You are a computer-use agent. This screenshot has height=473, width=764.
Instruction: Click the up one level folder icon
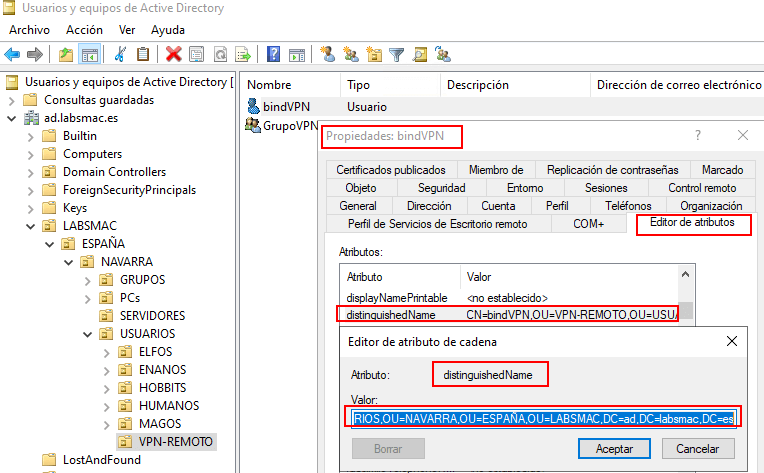click(x=66, y=54)
